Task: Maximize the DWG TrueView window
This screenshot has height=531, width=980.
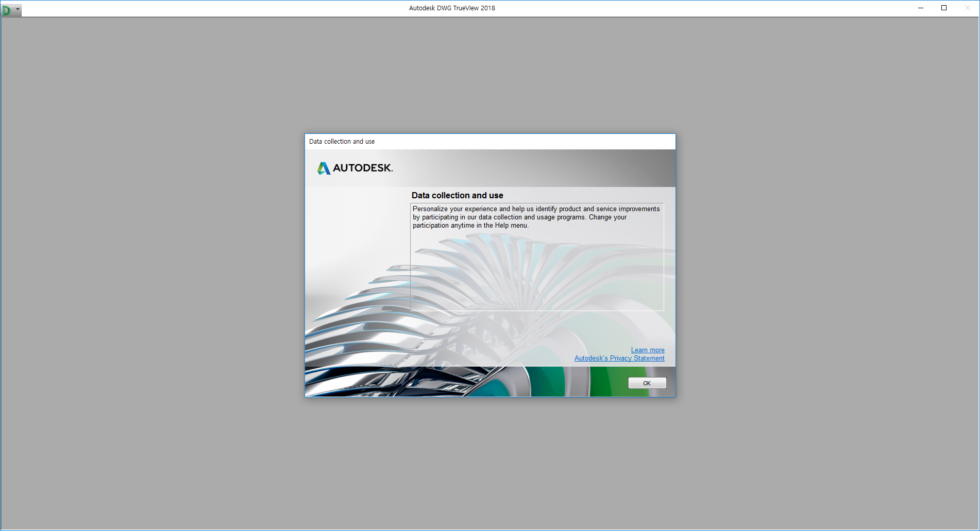Action: click(944, 8)
